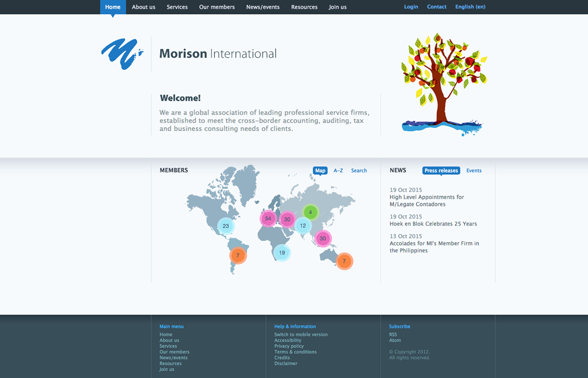
Task: Open the Africa cluster marker 19
Action: click(282, 253)
